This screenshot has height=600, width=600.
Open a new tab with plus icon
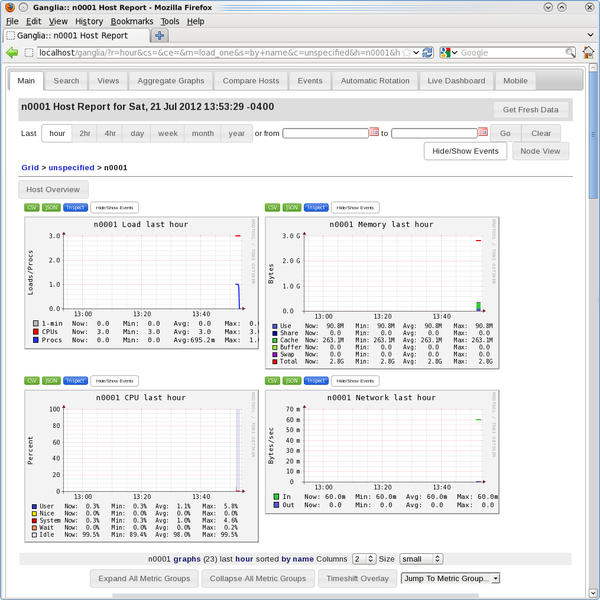click(x=160, y=36)
